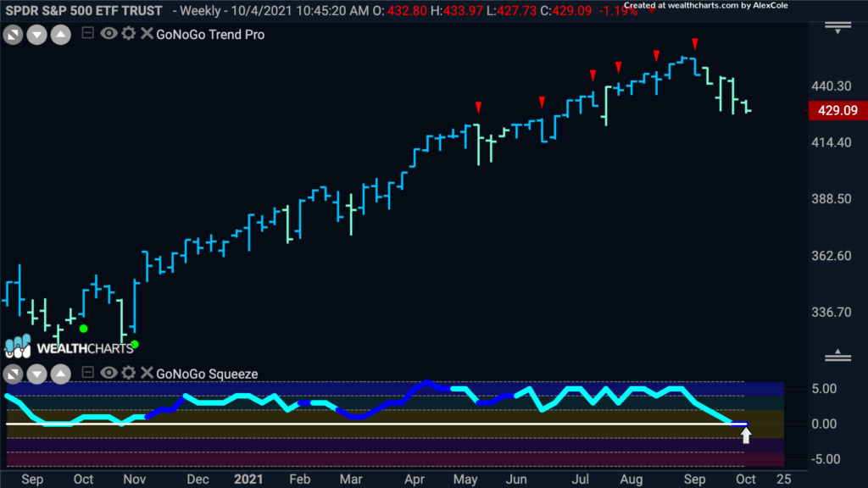
Task: Collapse the GoNoGo Squeeze indicator
Action: (87, 373)
